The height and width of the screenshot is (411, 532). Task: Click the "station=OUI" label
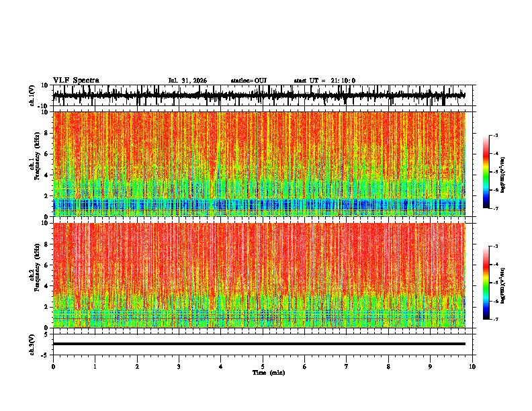pyautogui.click(x=249, y=81)
